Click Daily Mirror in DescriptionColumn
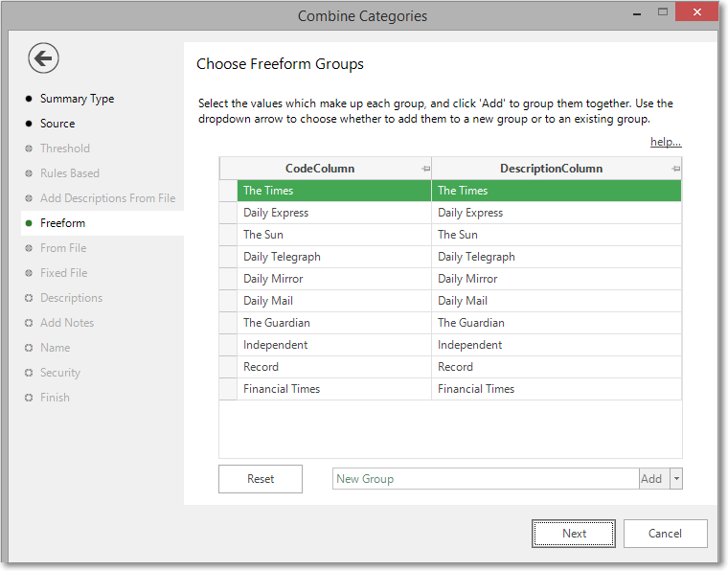728x571 pixels. pyautogui.click(x=557, y=279)
